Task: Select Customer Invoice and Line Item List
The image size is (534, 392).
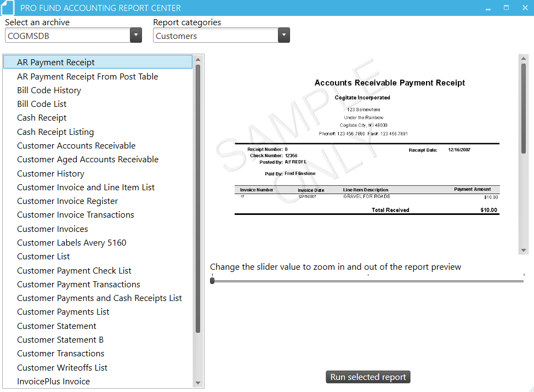Action: click(x=86, y=188)
